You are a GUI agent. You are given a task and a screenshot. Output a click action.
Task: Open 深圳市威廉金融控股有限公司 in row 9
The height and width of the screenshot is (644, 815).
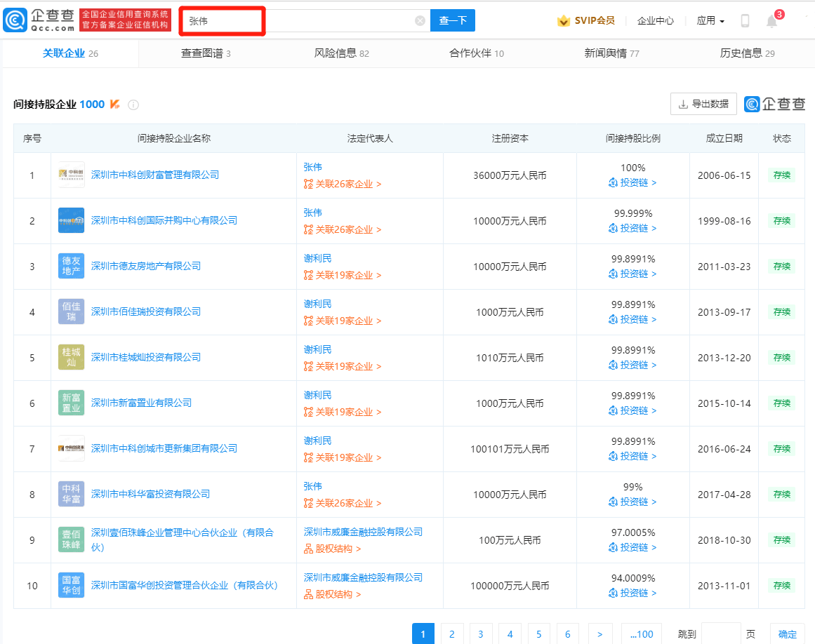pyautogui.click(x=363, y=532)
